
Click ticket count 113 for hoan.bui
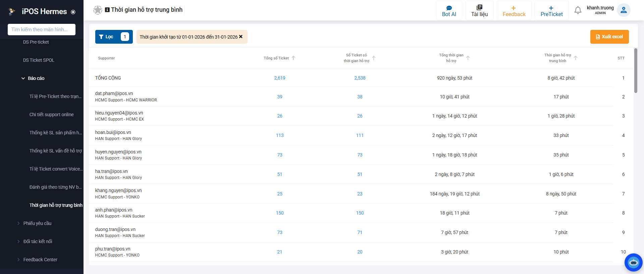click(280, 135)
